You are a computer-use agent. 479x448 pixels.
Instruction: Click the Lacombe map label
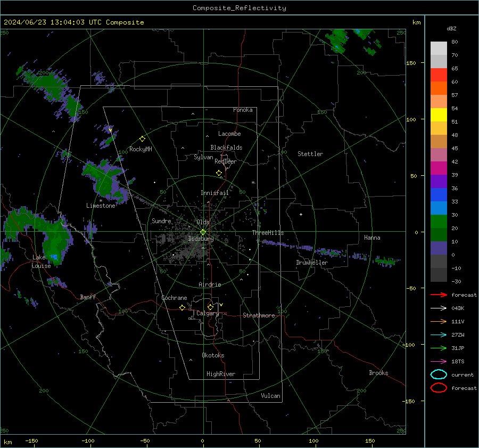(229, 134)
